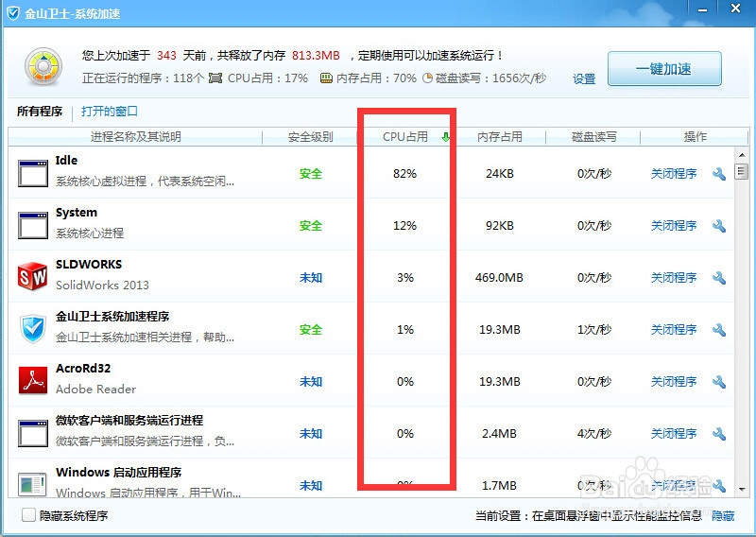Click the Adobe Reader description text

(95, 390)
